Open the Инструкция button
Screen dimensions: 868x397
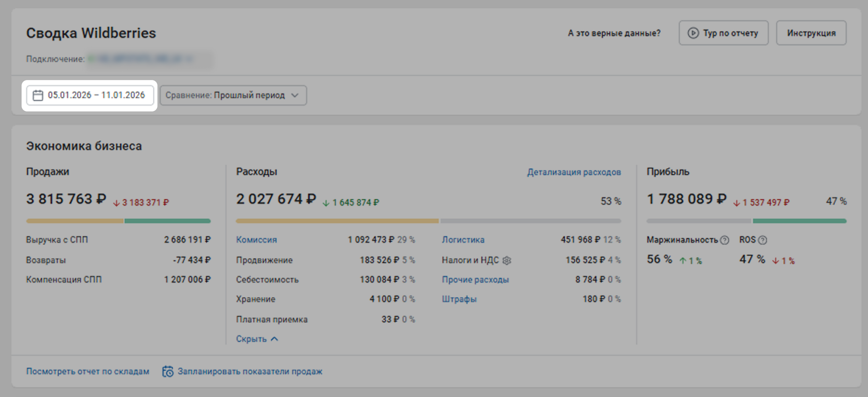tap(811, 33)
